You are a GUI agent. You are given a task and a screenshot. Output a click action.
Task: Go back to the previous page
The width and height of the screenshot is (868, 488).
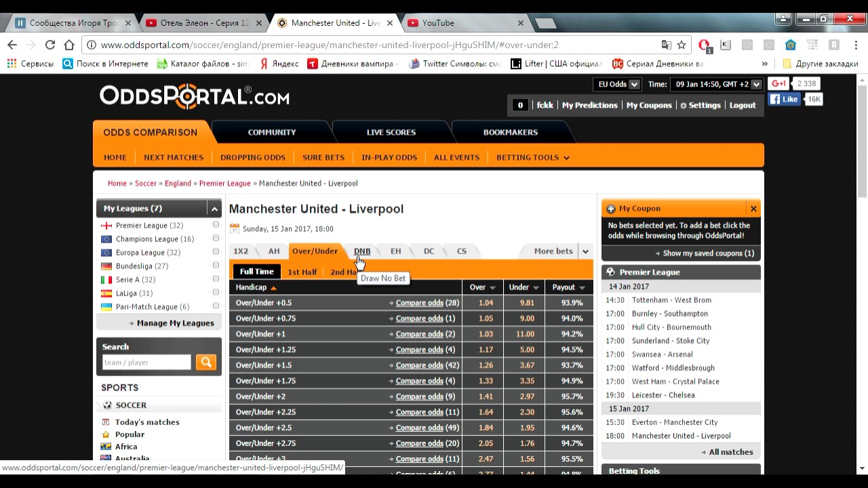click(12, 45)
